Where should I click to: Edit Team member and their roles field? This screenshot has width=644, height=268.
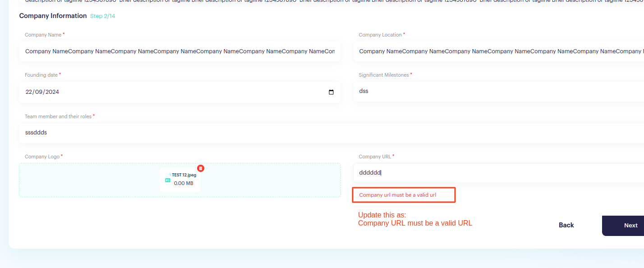[331, 133]
